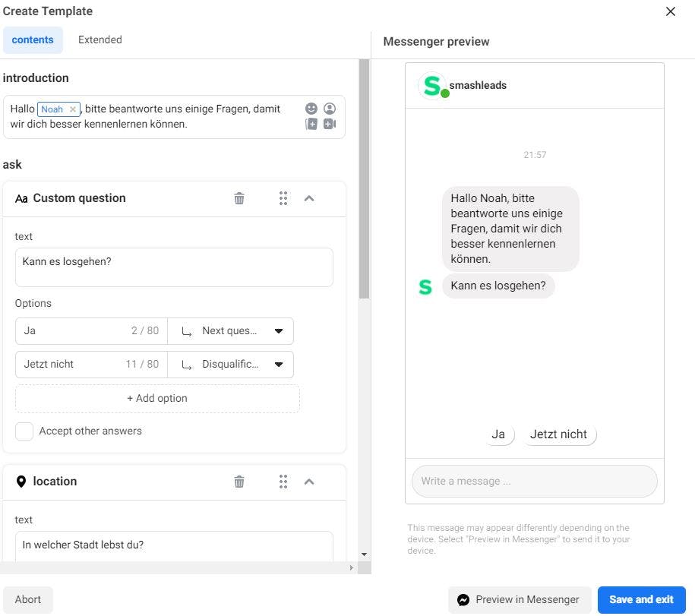Enable Accept other answers checkbox
The height and width of the screenshot is (616, 695).
[24, 431]
